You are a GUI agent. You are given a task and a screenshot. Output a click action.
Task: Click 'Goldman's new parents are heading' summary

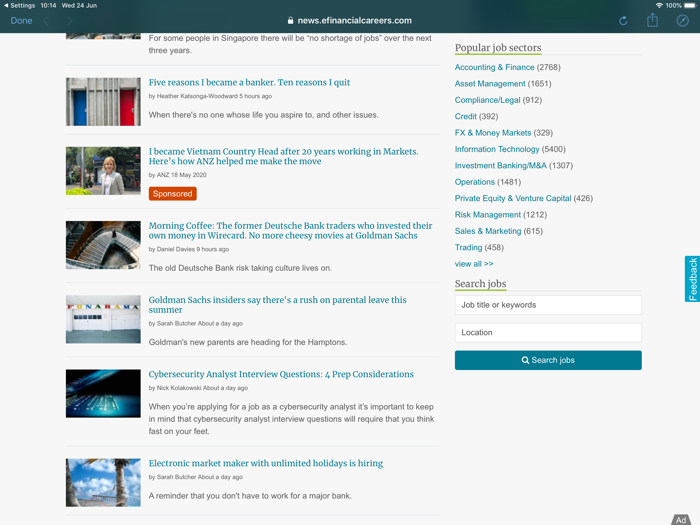click(248, 342)
